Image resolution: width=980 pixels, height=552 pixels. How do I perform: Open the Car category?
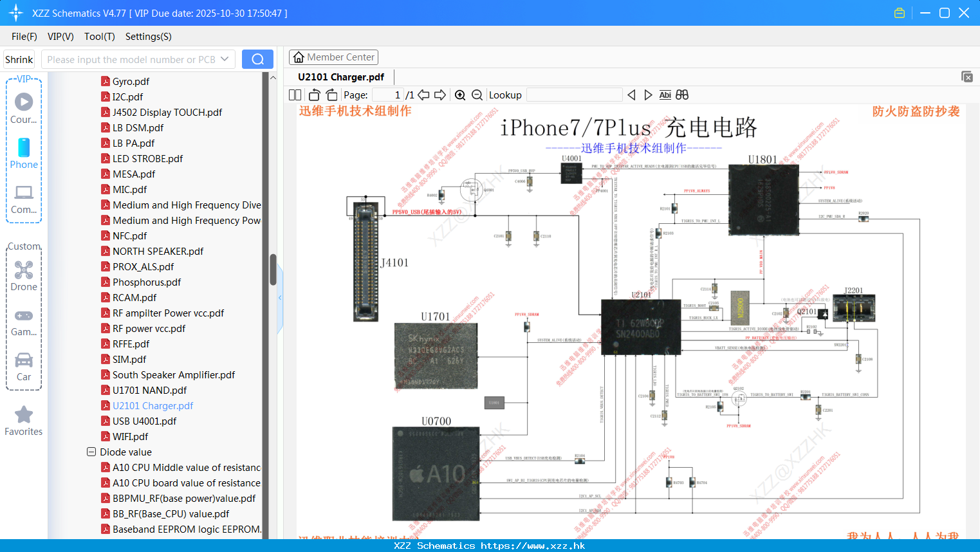tap(24, 366)
